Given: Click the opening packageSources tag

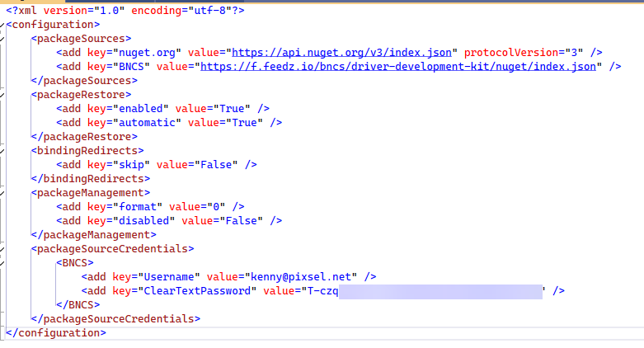Looking at the screenshot, I should coord(81,38).
